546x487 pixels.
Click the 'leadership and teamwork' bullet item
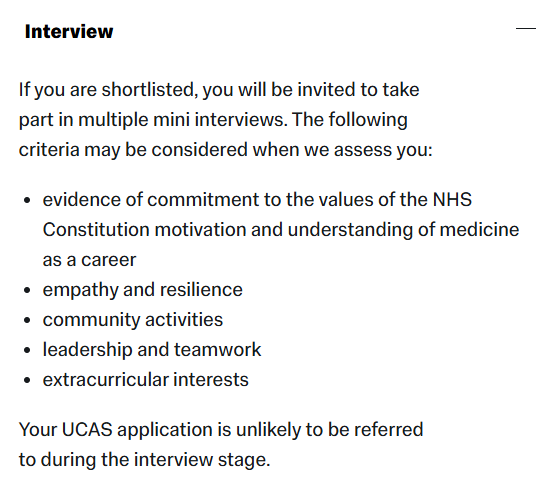pos(152,349)
